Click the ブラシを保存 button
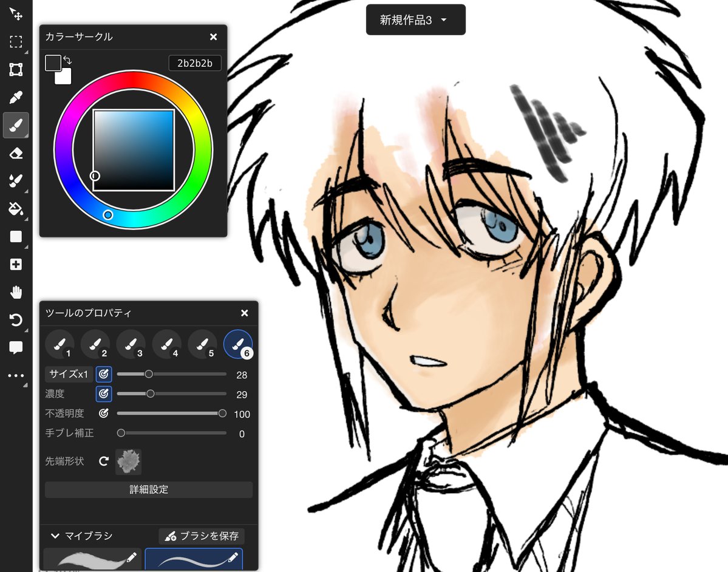 tap(202, 536)
